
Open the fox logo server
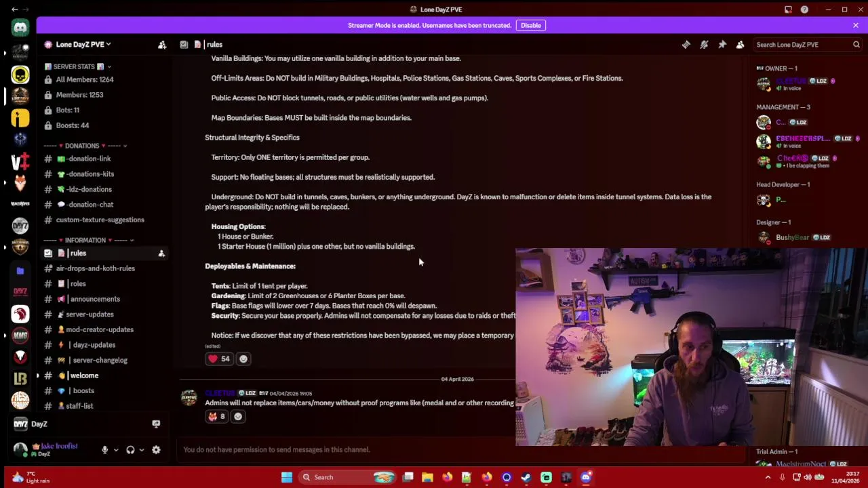coord(20,182)
